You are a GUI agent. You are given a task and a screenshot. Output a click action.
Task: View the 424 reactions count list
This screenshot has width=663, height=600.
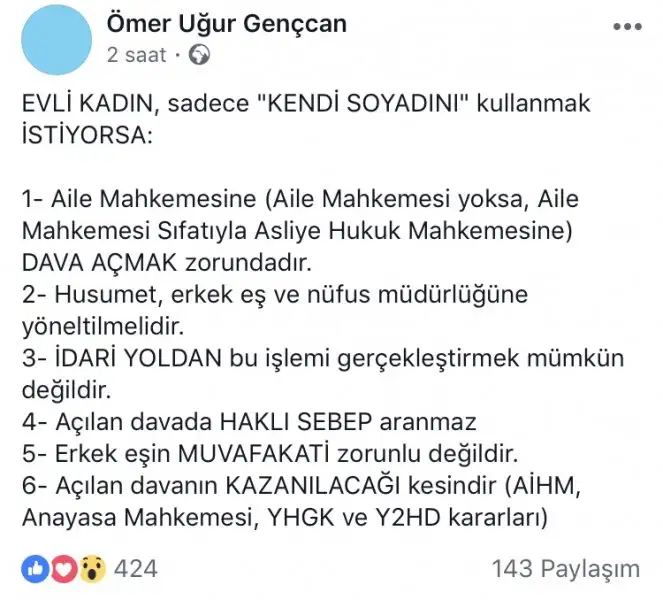click(136, 569)
